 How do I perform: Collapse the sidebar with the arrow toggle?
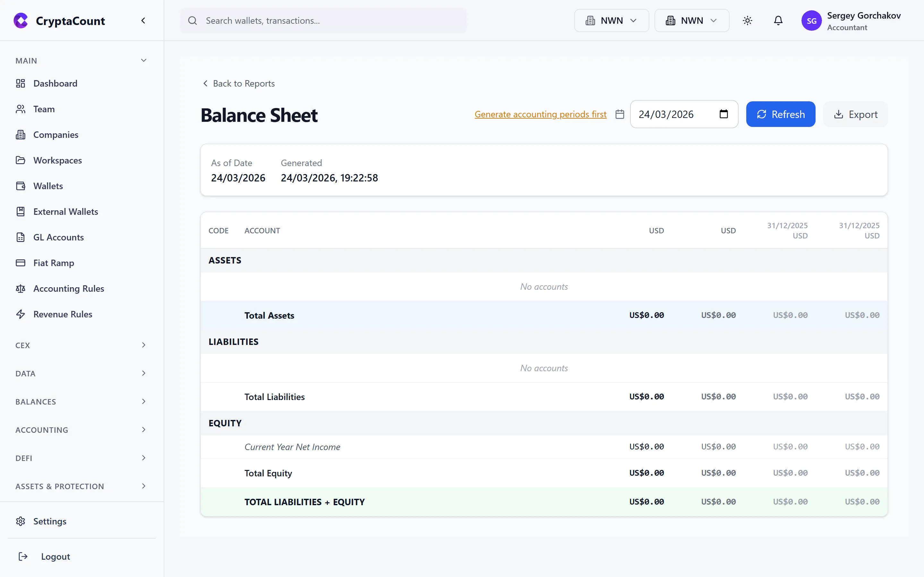pos(143,20)
